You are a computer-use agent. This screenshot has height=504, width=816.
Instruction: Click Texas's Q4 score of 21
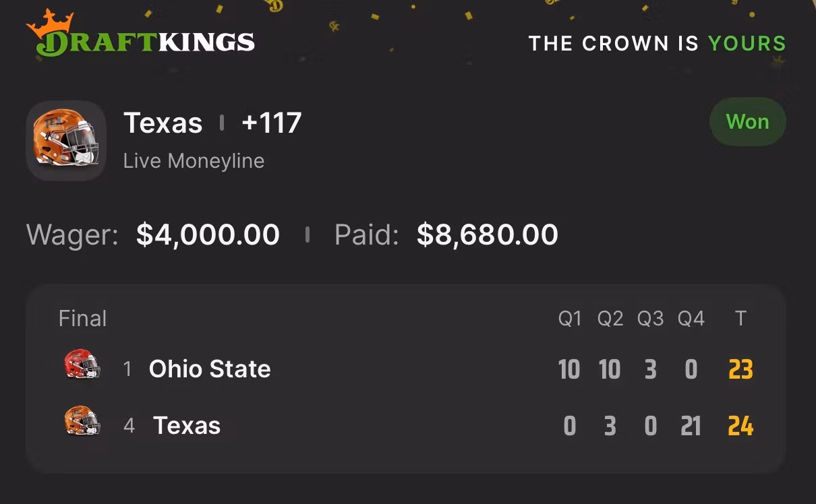click(x=691, y=427)
